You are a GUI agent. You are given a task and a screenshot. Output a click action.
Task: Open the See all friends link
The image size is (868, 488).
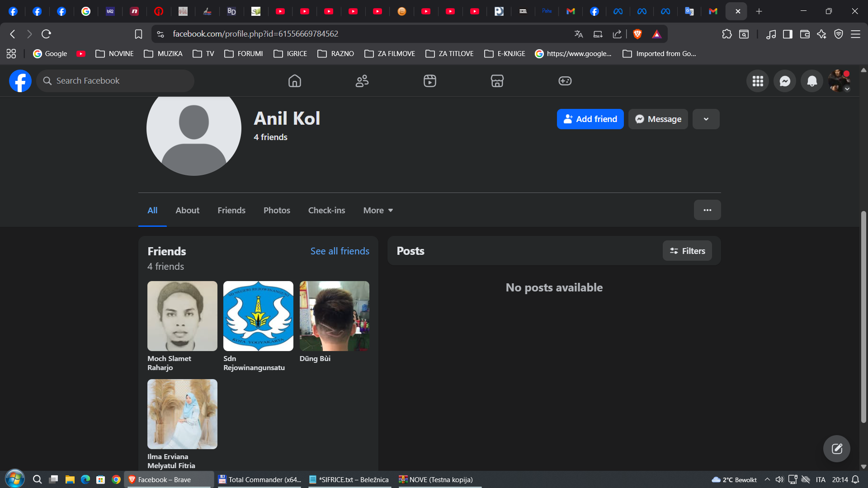click(340, 251)
